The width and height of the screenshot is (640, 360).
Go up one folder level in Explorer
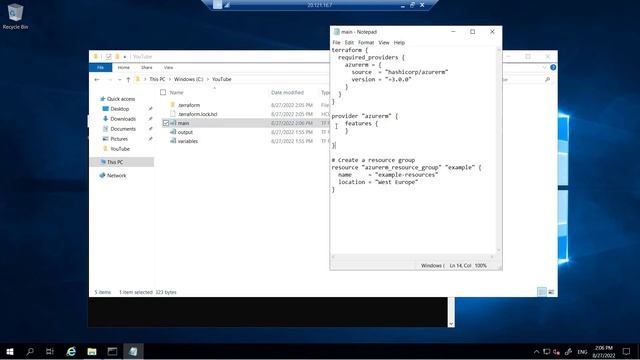128,80
